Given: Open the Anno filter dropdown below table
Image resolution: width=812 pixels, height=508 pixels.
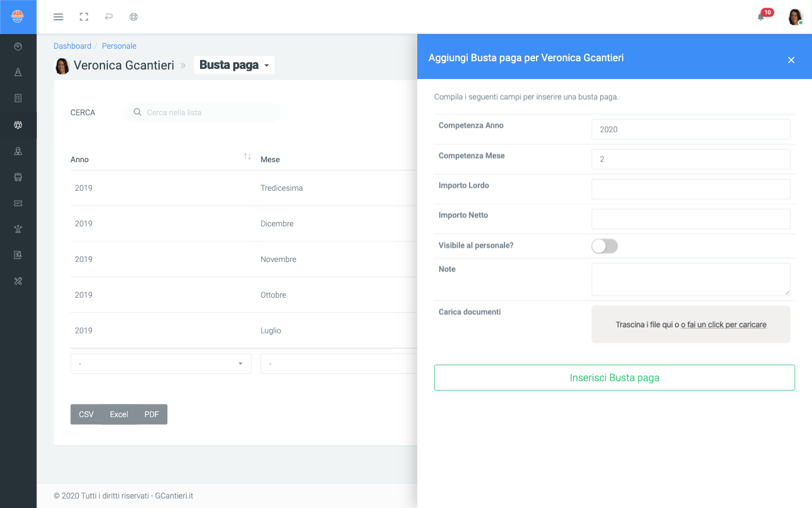Looking at the screenshot, I should [x=161, y=364].
